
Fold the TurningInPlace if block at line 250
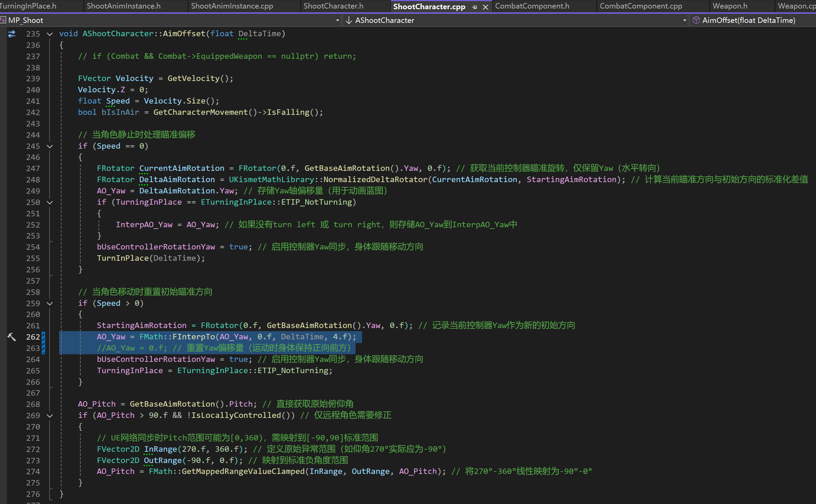[x=50, y=202]
